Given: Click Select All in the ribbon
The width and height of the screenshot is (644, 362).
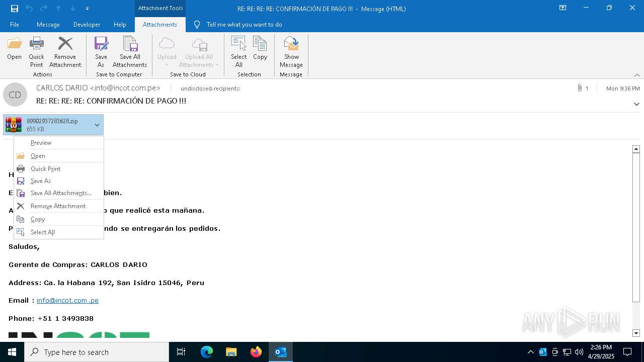Looking at the screenshot, I should tap(238, 52).
